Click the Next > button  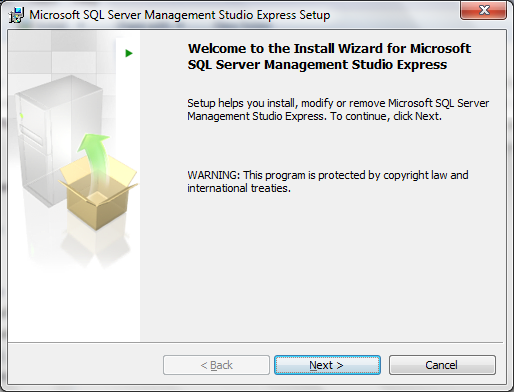coord(327,365)
